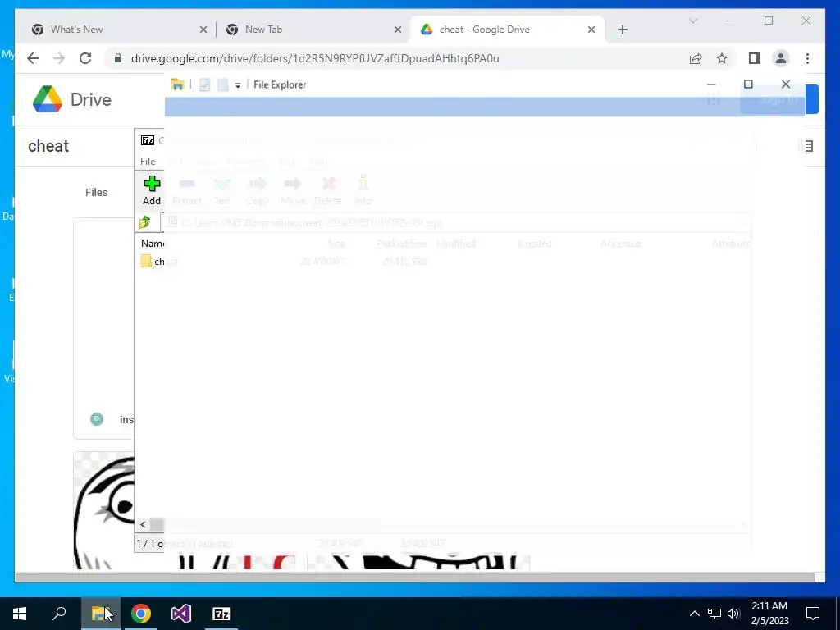This screenshot has width=840, height=630.
Task: Click the share page icon in address bar
Action: point(696,58)
